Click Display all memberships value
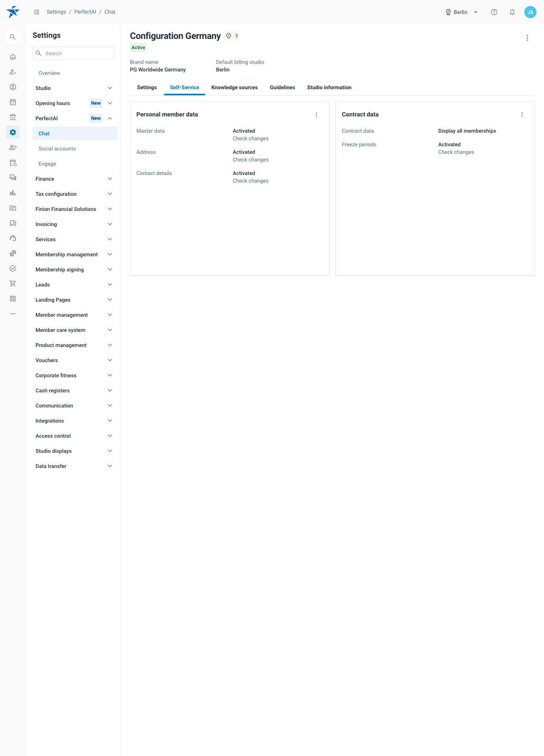The width and height of the screenshot is (544, 756). tap(467, 131)
